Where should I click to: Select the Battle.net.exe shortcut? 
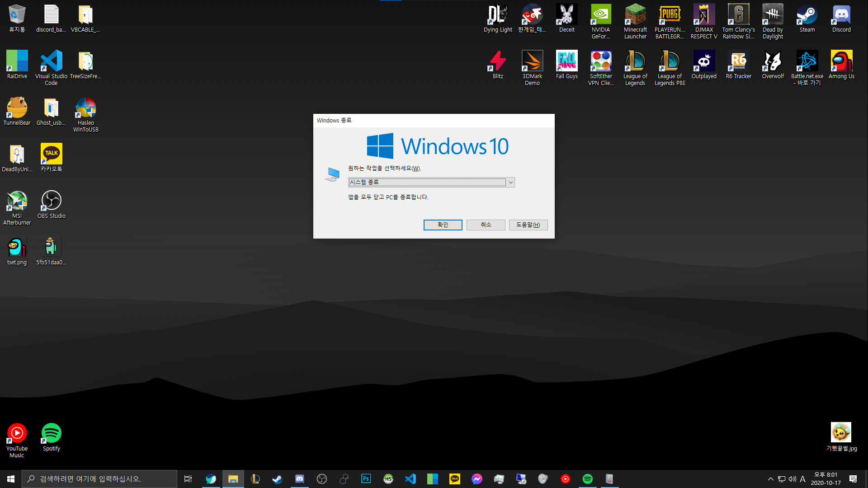click(x=807, y=68)
